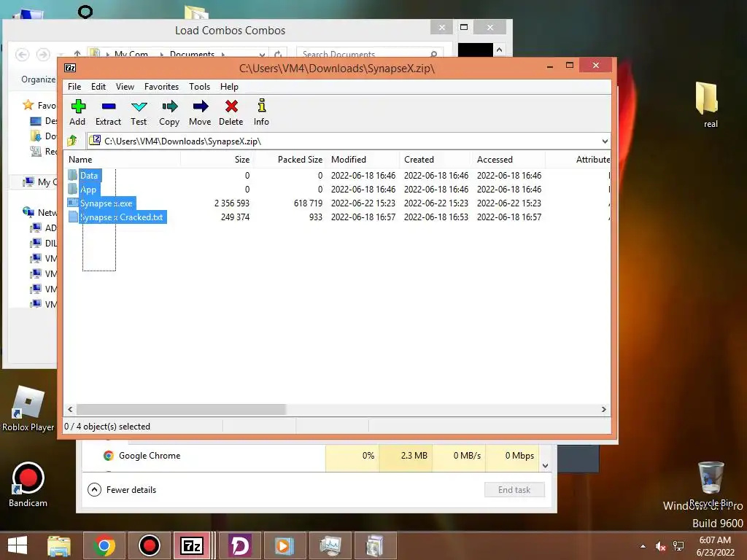Image resolution: width=747 pixels, height=560 pixels.
Task: Open the Roblox Player desktop shortcut
Action: pyautogui.click(x=28, y=408)
